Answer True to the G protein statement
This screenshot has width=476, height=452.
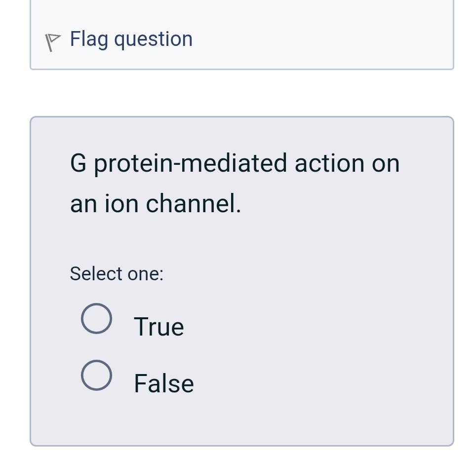pos(97,318)
